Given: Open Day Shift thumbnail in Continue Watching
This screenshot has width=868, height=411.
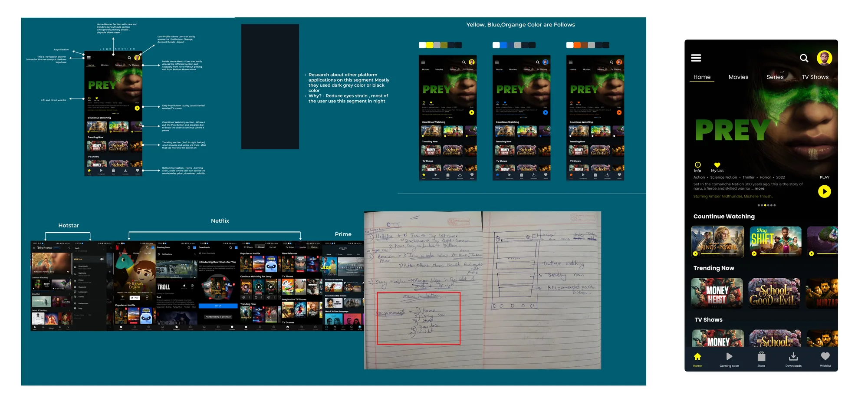Looking at the screenshot, I should [x=775, y=242].
